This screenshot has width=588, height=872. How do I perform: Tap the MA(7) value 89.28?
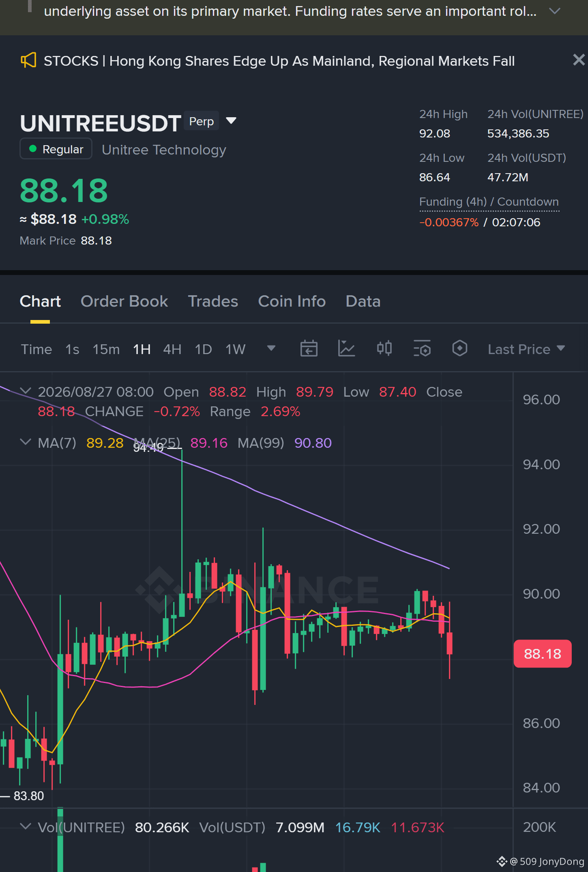105,443
